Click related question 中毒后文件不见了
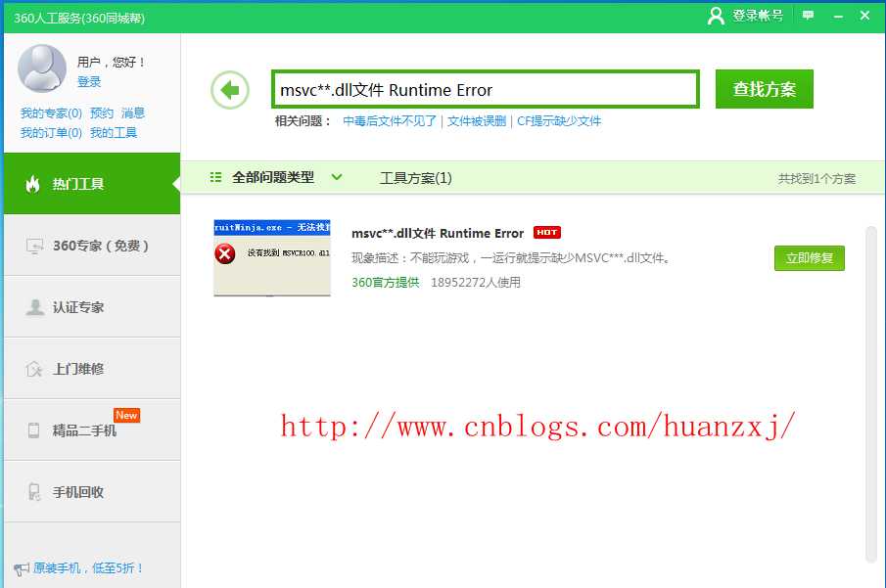 point(390,121)
